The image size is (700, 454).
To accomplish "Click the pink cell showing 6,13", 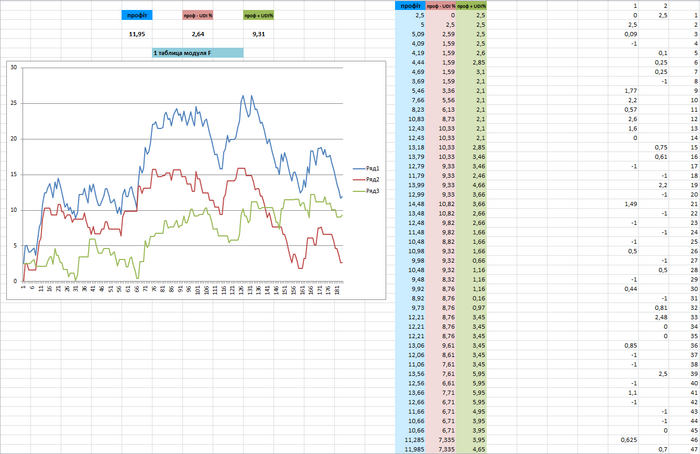I will point(441,110).
